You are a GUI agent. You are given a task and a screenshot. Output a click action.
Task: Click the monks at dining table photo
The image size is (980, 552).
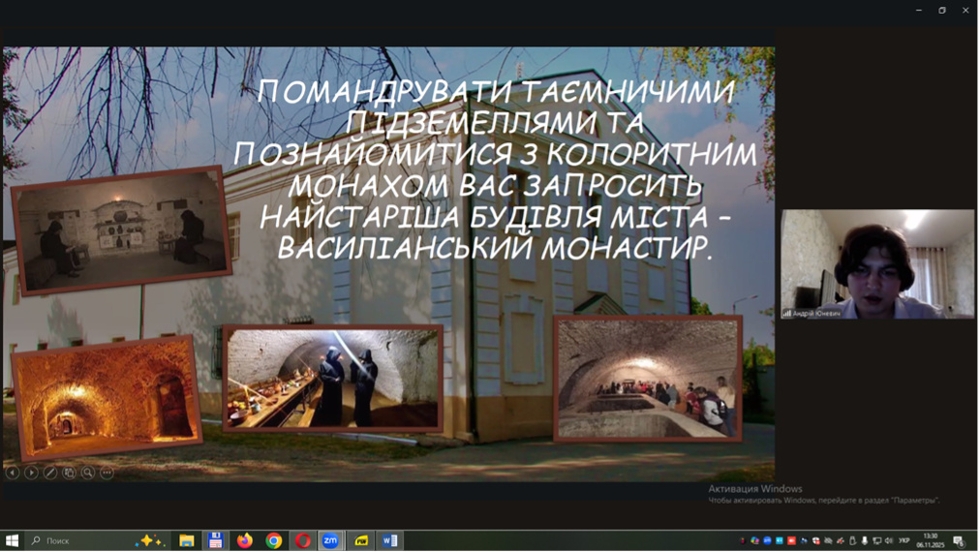(332, 379)
